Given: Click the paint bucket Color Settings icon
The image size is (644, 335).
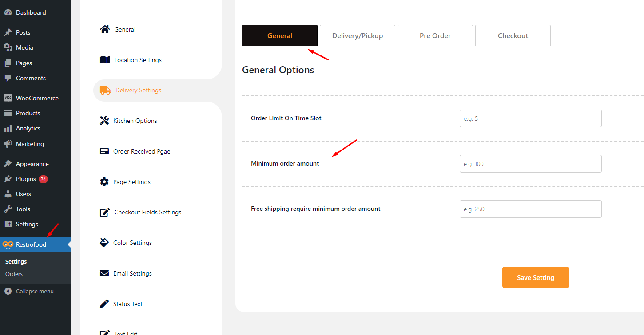Looking at the screenshot, I should point(104,243).
